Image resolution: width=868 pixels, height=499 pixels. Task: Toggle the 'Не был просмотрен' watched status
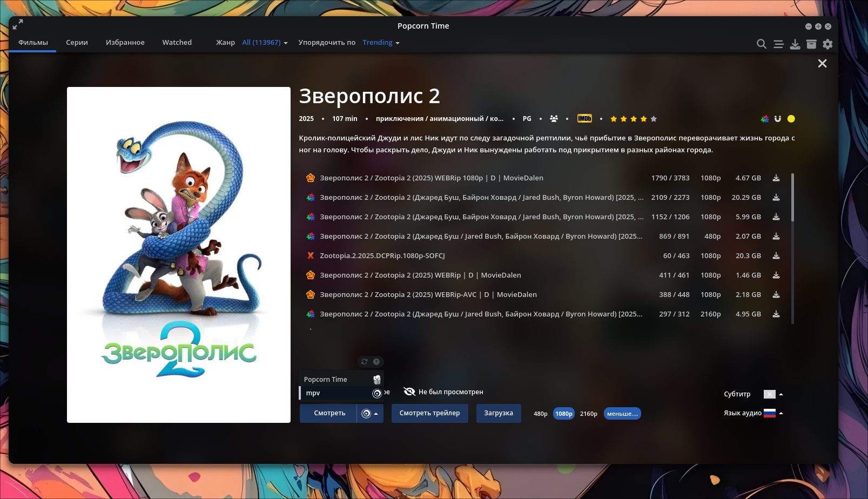coord(443,392)
